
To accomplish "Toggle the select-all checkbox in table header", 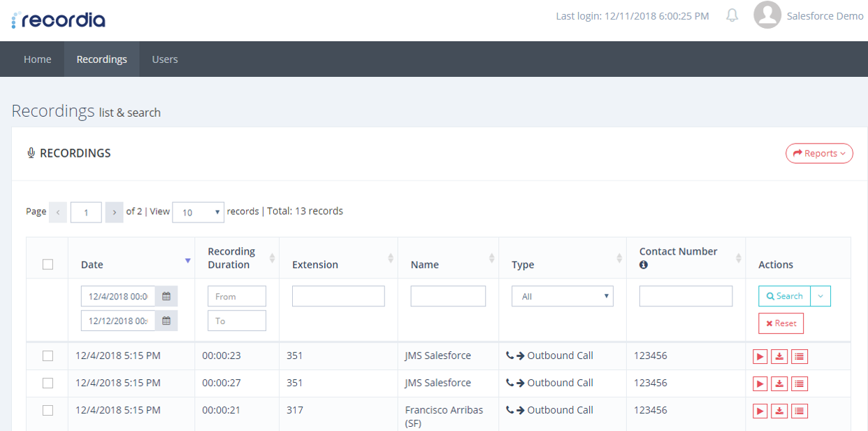I will coord(48,264).
